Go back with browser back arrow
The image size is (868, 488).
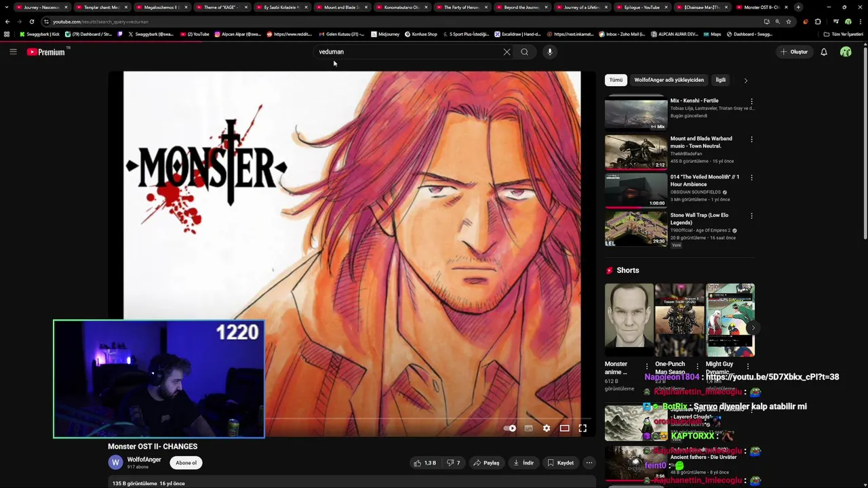tap(7, 22)
